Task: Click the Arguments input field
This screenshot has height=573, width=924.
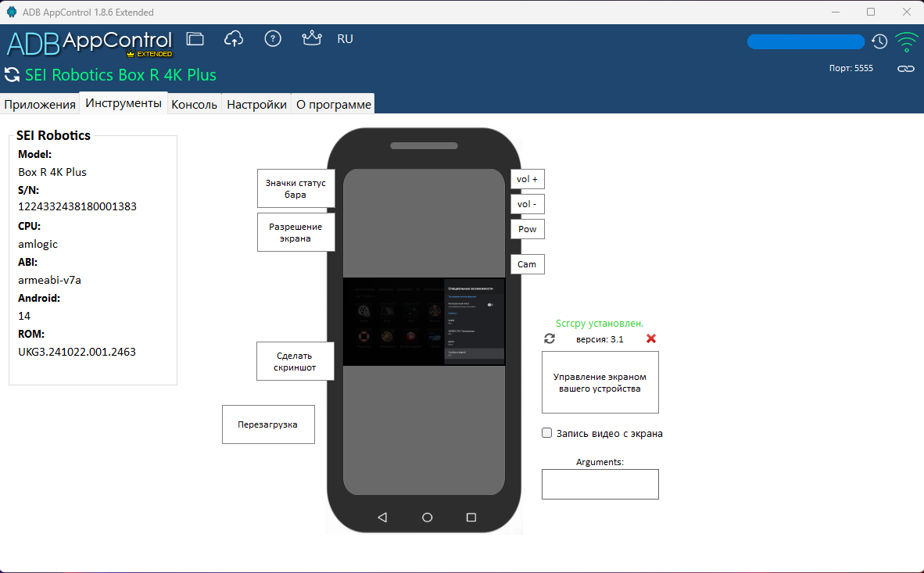Action: (x=600, y=484)
